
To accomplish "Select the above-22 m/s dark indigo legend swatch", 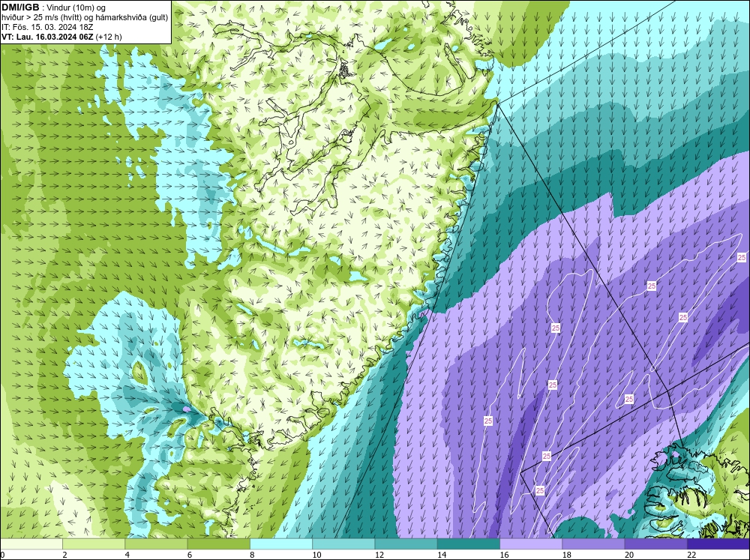I will point(718,544).
